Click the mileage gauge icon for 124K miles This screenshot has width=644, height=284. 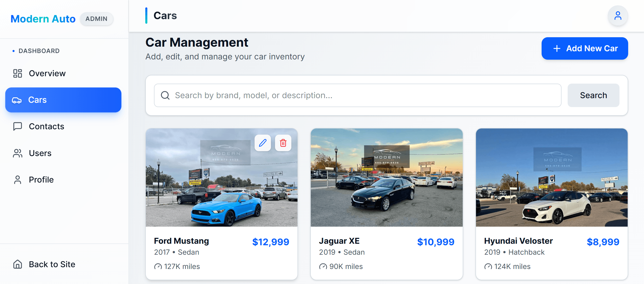pyautogui.click(x=488, y=267)
